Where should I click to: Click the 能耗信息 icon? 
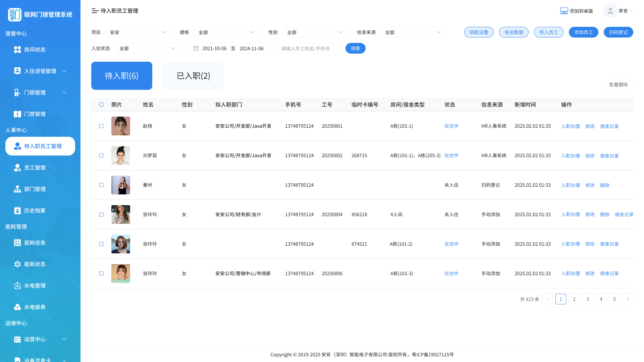pyautogui.click(x=17, y=243)
